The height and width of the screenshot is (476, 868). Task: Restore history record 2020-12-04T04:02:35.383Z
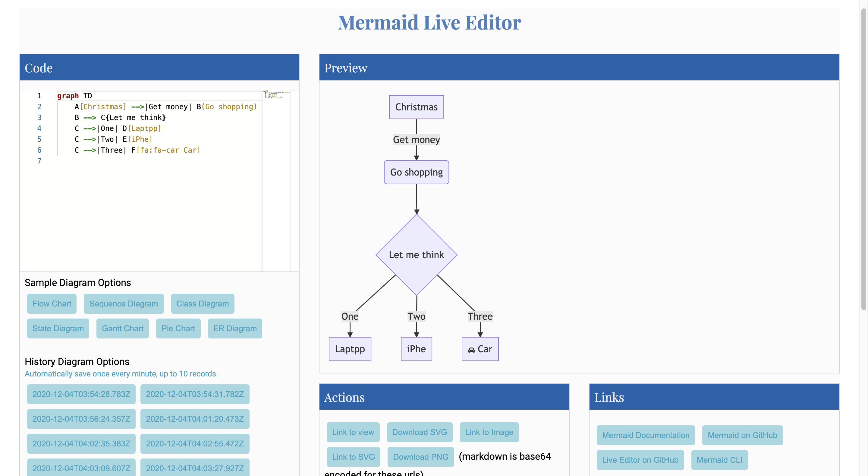click(81, 444)
